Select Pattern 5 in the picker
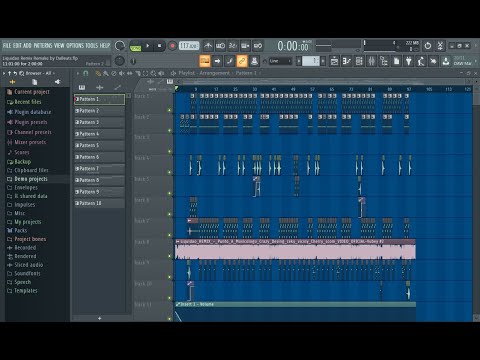 [x=99, y=145]
